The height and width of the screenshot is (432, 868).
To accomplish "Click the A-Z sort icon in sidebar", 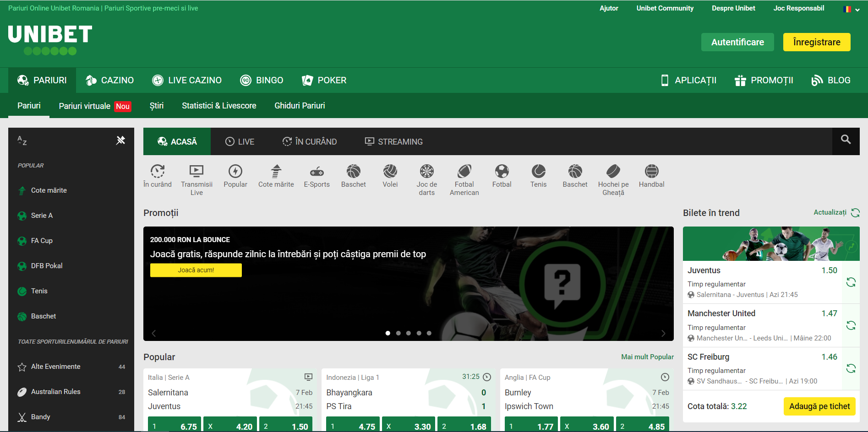I will [22, 140].
